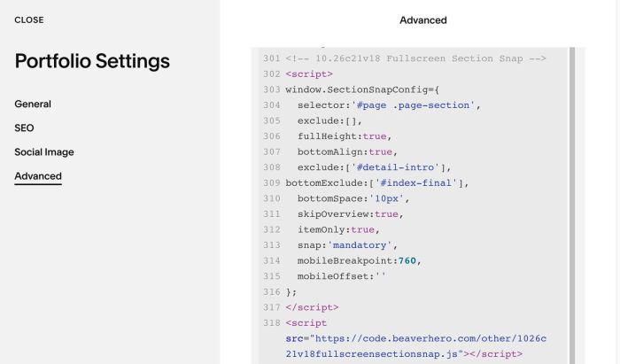
Task: Click the beaverhero script src URL
Action: [x=416, y=346]
